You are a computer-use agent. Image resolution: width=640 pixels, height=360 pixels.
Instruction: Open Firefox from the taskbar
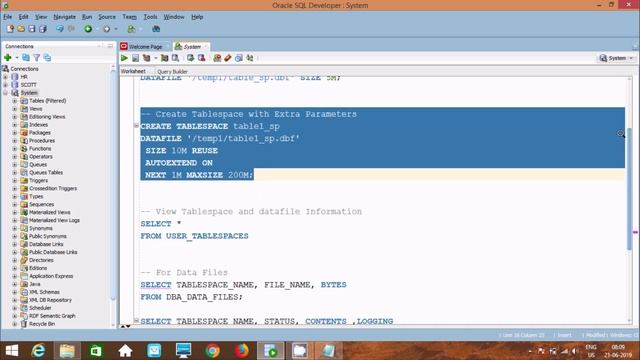[242, 351]
